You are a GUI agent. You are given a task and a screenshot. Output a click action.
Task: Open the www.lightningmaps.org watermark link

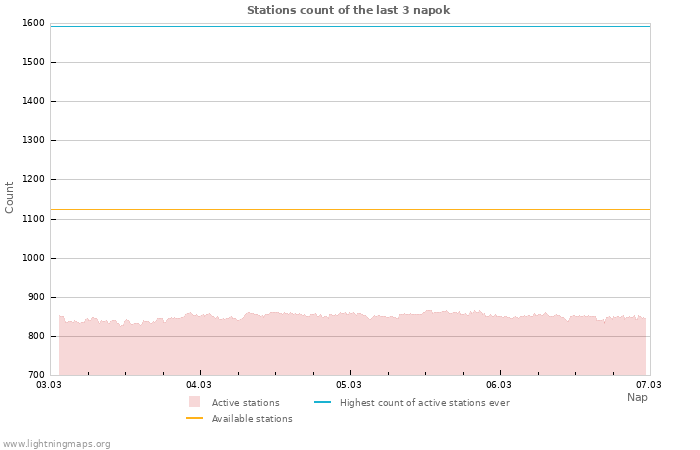[x=56, y=444]
